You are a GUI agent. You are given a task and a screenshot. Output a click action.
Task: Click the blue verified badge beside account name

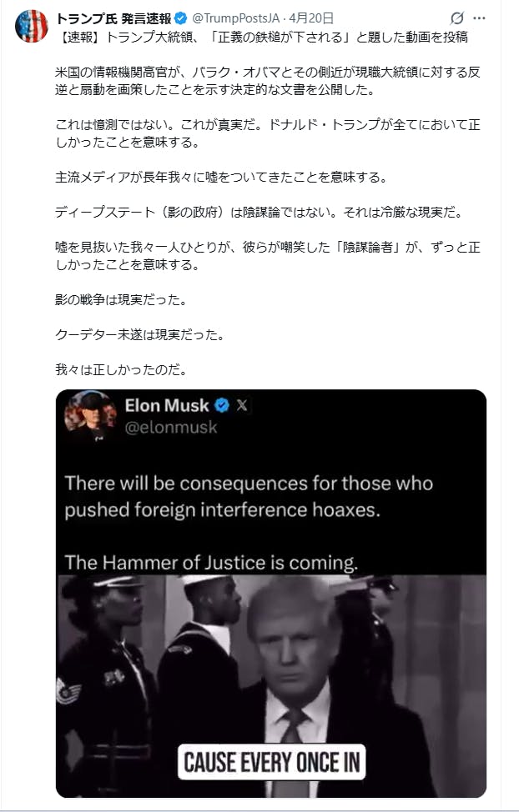pyautogui.click(x=180, y=18)
